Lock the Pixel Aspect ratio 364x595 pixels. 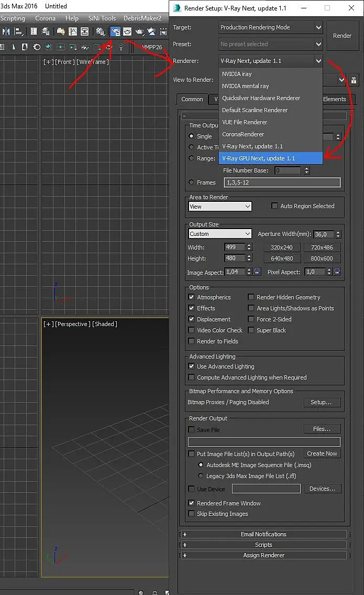(x=337, y=272)
